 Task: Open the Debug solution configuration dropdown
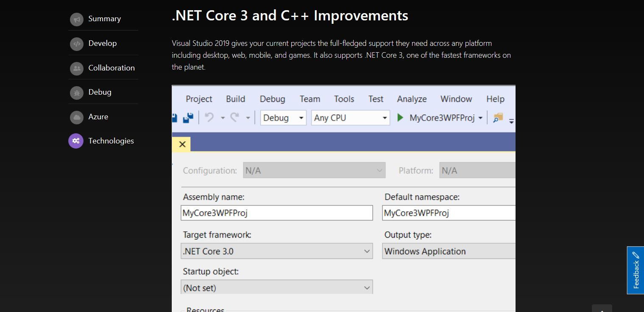283,118
